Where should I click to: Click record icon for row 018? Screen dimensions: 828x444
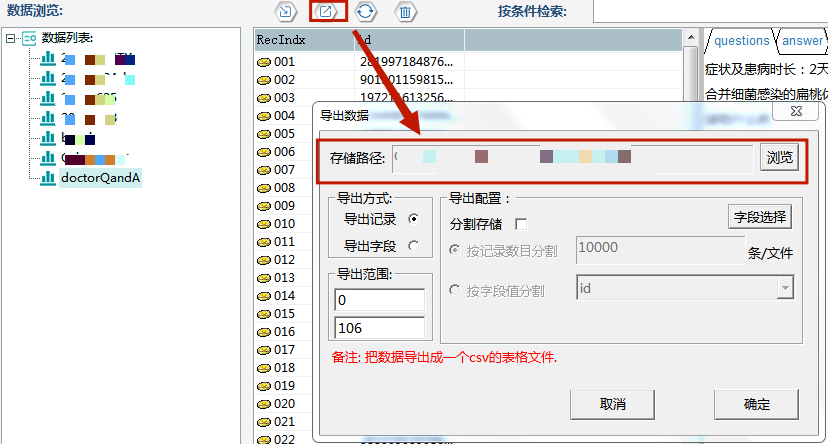[264, 368]
